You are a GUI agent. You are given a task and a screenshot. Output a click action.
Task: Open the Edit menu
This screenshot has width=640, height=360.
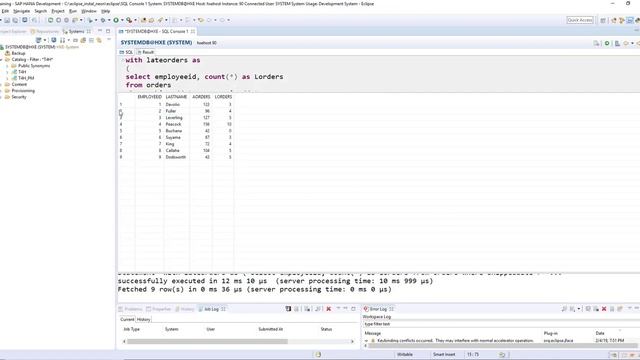click(5, 11)
